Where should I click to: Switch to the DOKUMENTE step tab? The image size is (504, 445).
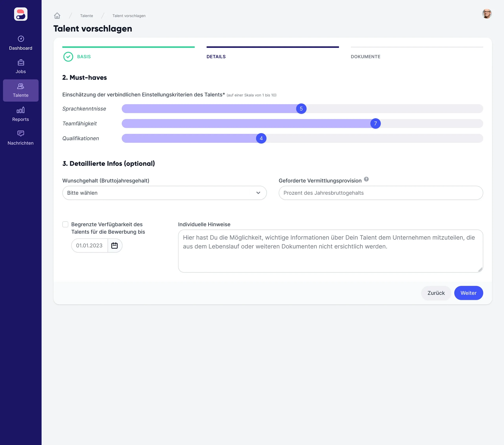[x=365, y=57]
